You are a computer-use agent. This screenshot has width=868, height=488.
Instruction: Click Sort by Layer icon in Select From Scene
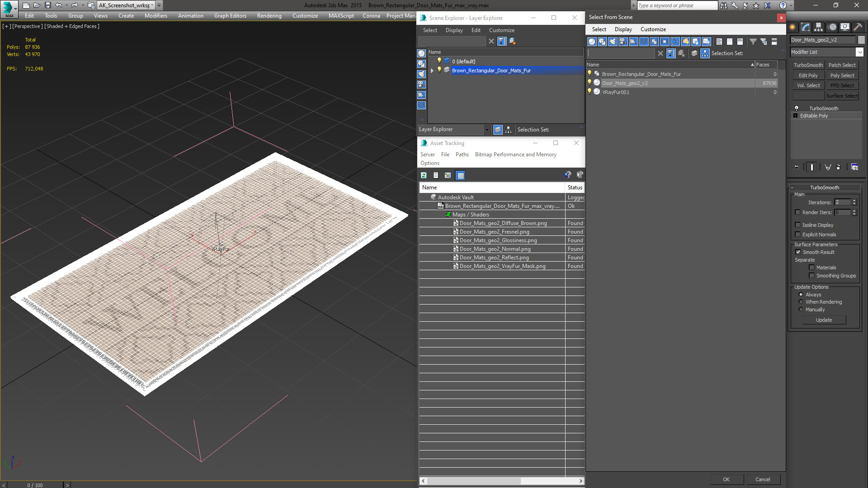694,53
